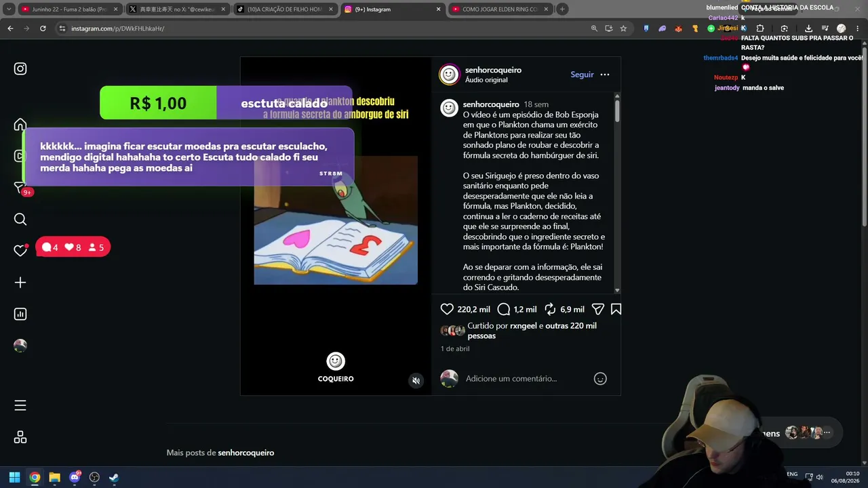Open emoji picker in comment box
868x488 pixels.
600,379
